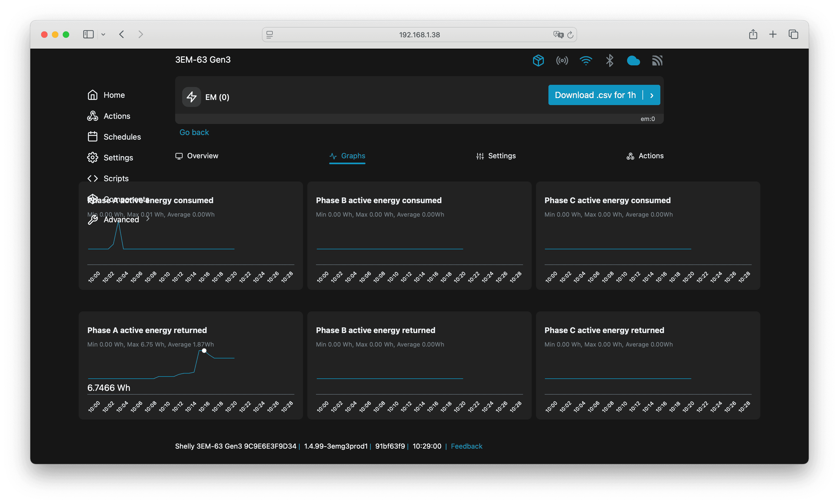Go forward with the browser forward arrow
This screenshot has width=839, height=504.
click(x=140, y=34)
